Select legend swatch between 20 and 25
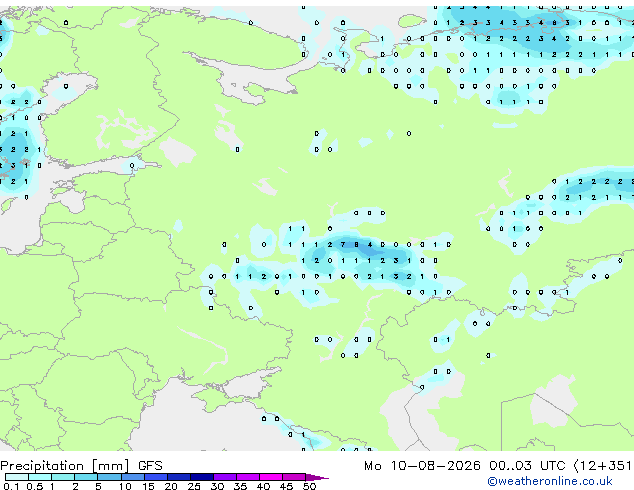 pyautogui.click(x=178, y=477)
